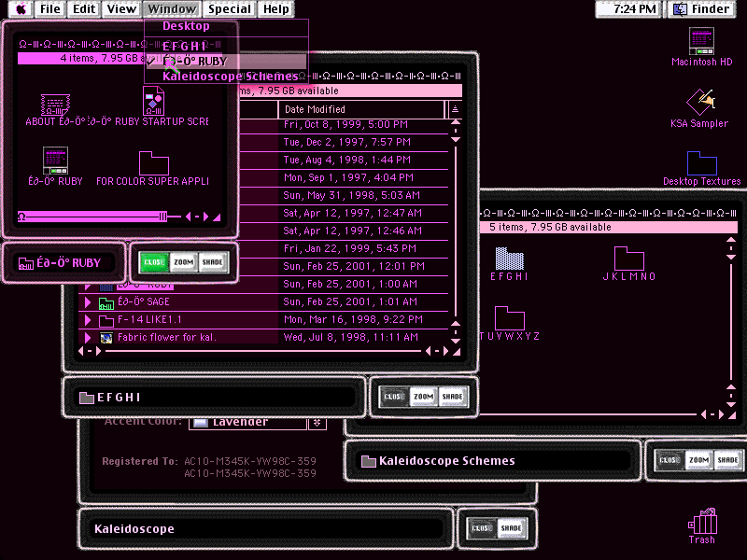Click the proxy icon in the Ruby window title bar

coord(26,263)
